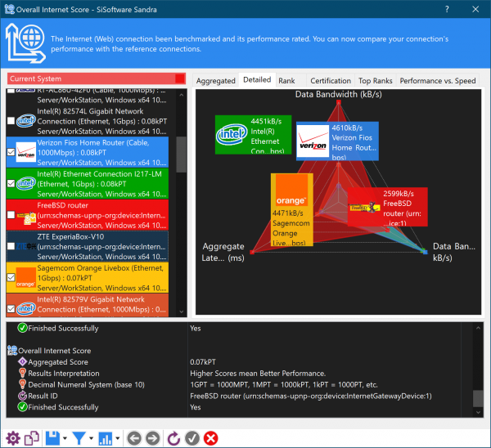Tick the Intel 82574L Gigabit Network checkbox
The height and width of the screenshot is (448, 491).
click(x=11, y=121)
